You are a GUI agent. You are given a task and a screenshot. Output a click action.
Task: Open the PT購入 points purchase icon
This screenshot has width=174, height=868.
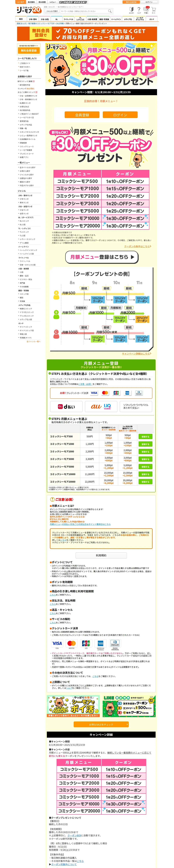(146, 10)
